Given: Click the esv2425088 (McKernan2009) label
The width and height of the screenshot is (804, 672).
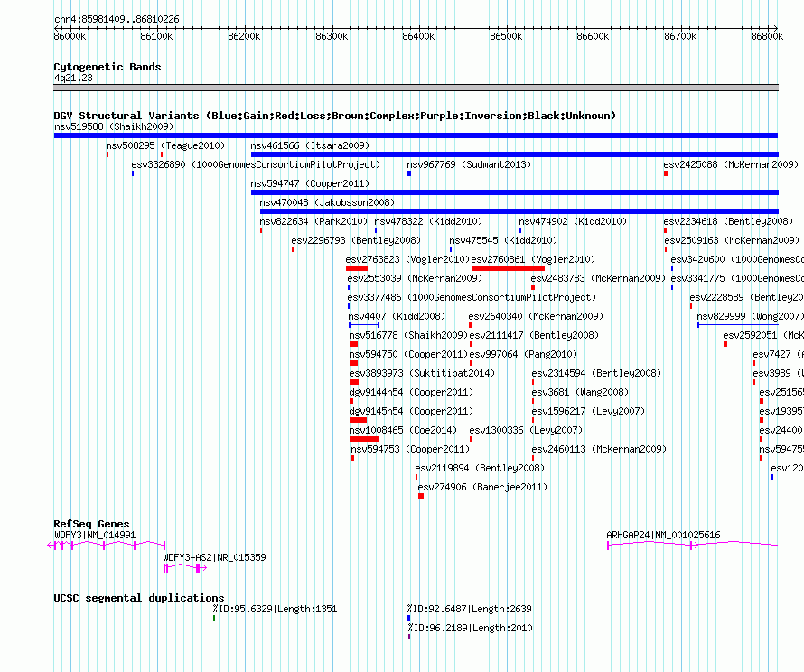Looking at the screenshot, I should tap(731, 164).
